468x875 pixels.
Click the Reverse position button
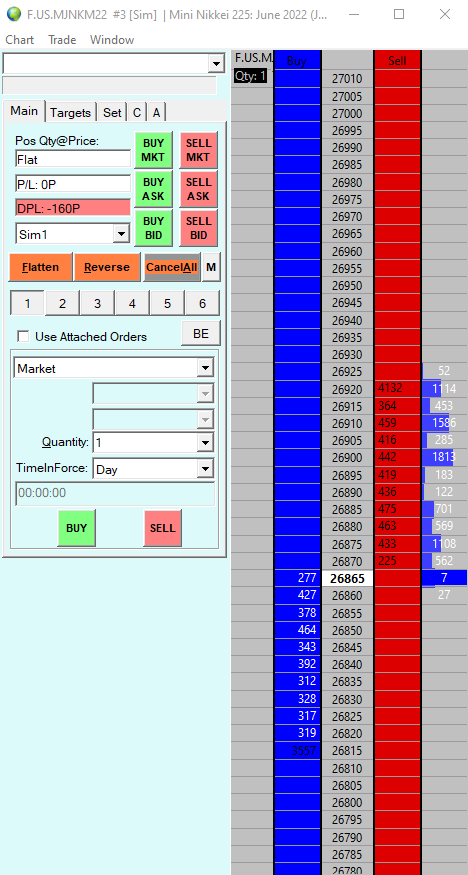(x=107, y=267)
